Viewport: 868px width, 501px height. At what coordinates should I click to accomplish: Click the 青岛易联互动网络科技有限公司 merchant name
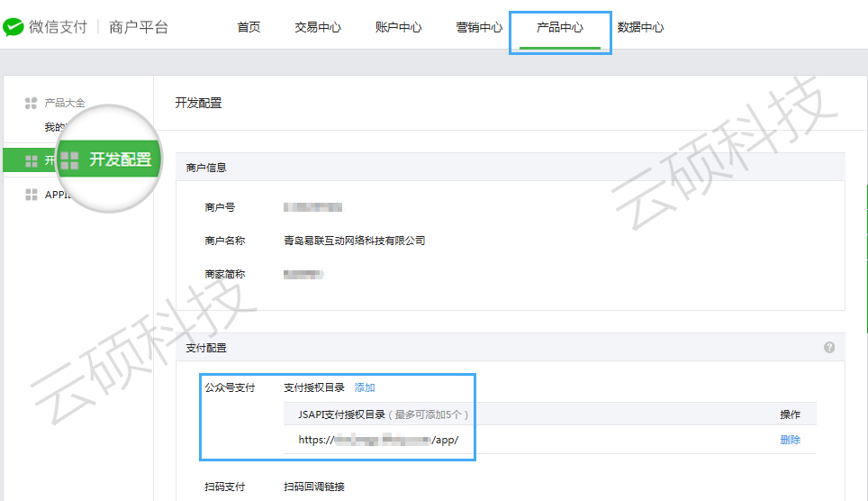point(354,241)
